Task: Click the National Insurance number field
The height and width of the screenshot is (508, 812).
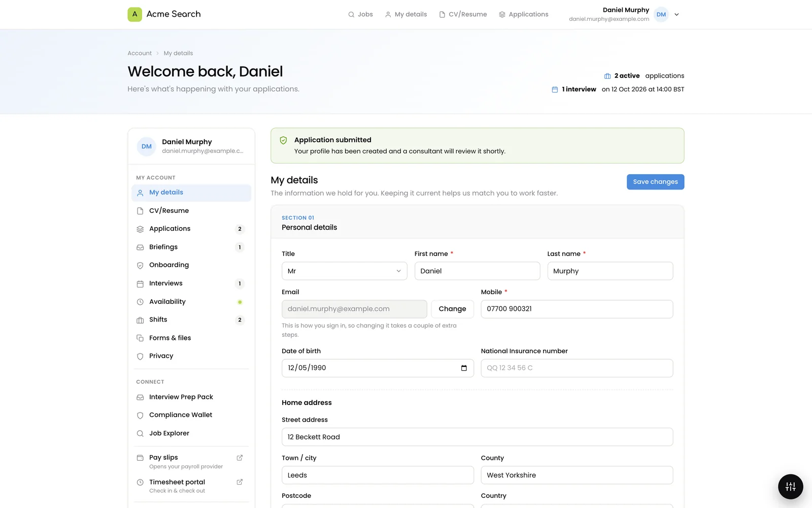Action: 577,368
